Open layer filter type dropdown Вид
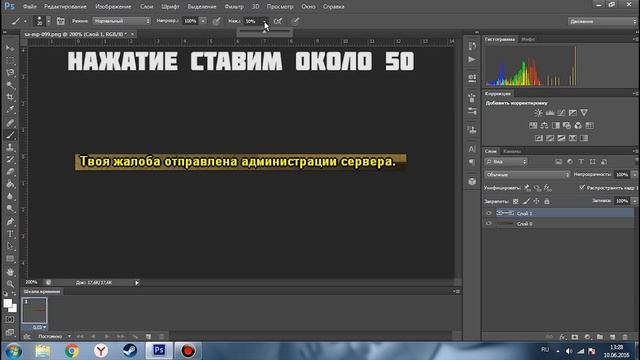Screen dimensions: 640x360 coord(506,162)
